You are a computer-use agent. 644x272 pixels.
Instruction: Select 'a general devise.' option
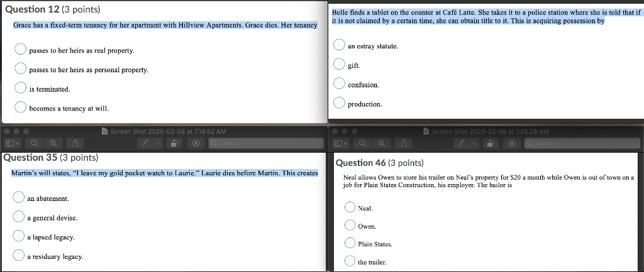18,216
